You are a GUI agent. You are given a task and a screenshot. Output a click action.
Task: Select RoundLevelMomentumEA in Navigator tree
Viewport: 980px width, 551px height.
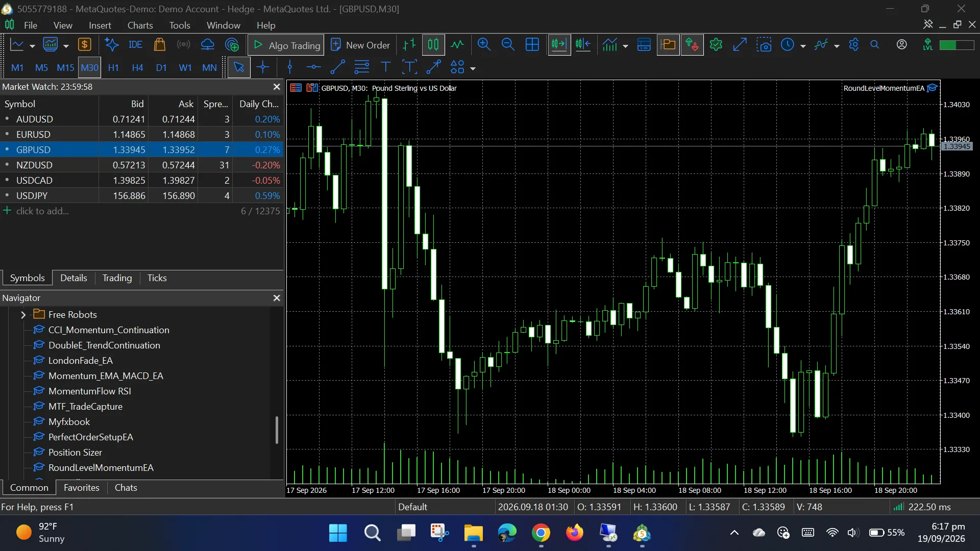(101, 468)
